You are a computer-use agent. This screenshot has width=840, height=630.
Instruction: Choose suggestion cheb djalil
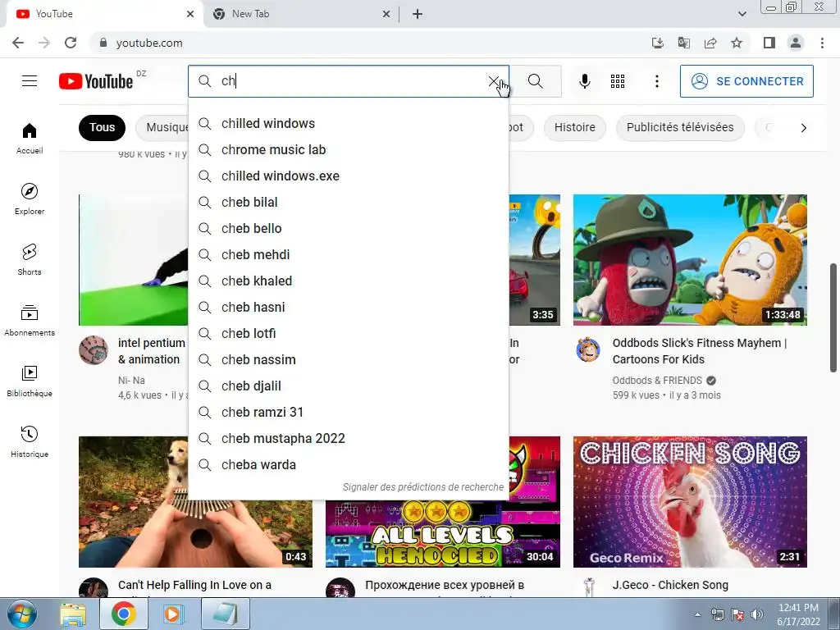[x=348, y=386]
